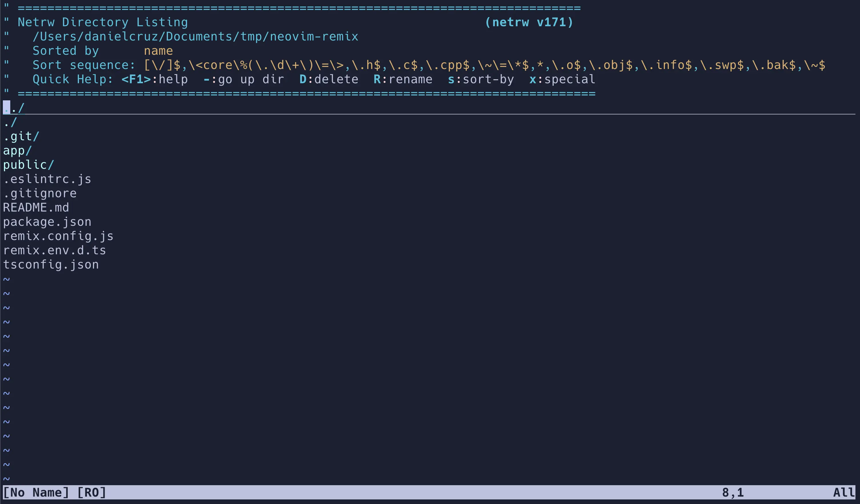Open the README.md file
Viewport: 860px width, 504px height.
[36, 207]
